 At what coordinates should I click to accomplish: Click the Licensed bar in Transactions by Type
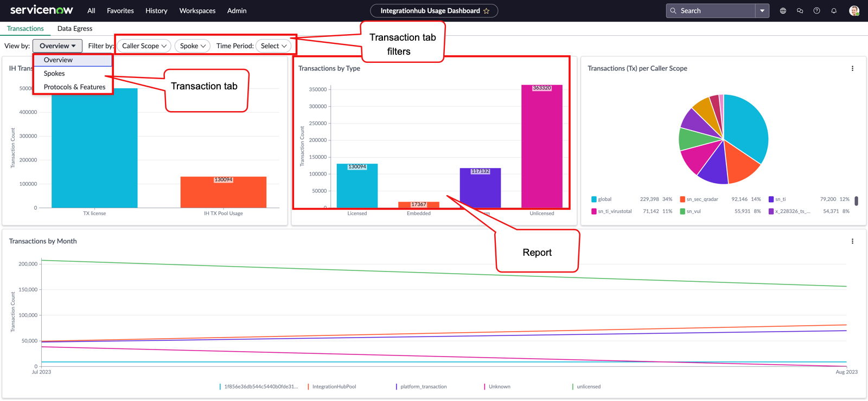pyautogui.click(x=357, y=186)
